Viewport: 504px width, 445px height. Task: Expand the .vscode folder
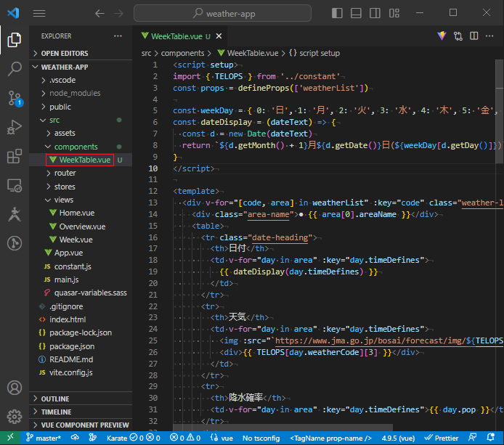(81, 80)
